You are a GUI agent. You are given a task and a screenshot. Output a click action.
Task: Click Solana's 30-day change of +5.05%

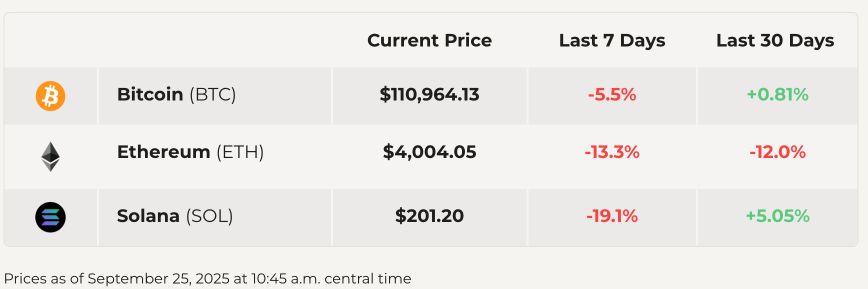[777, 216]
